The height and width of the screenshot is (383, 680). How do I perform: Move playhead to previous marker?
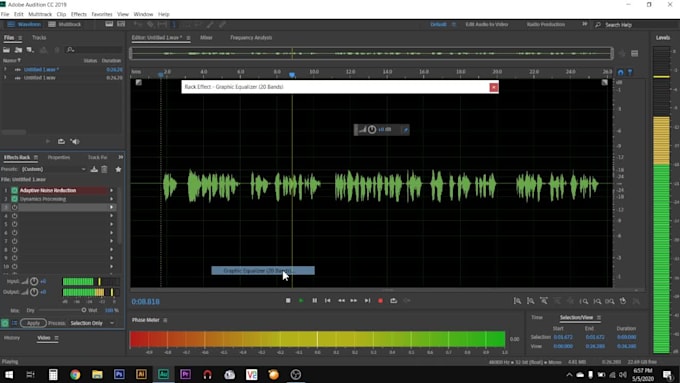tap(328, 301)
